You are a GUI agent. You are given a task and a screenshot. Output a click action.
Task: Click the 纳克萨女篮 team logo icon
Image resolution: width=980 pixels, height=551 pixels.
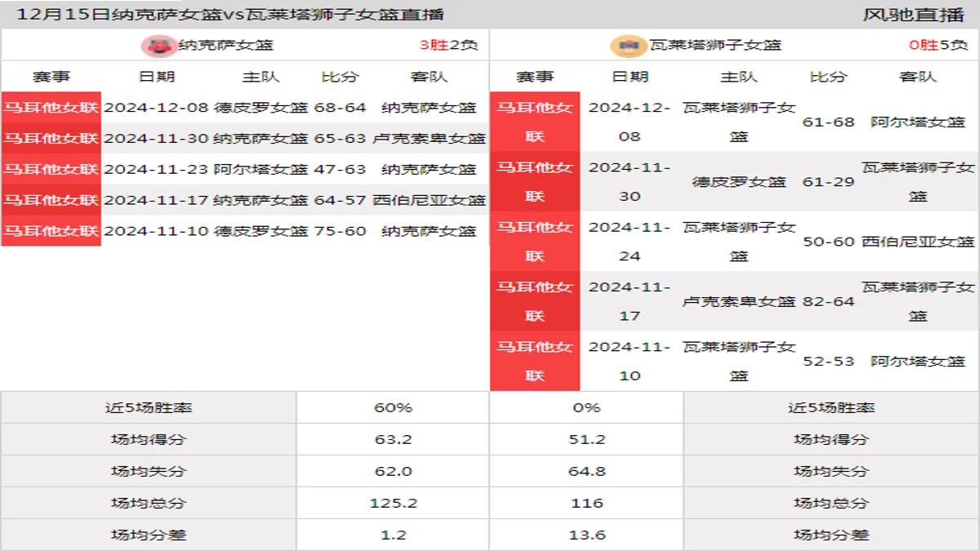[x=159, y=46]
